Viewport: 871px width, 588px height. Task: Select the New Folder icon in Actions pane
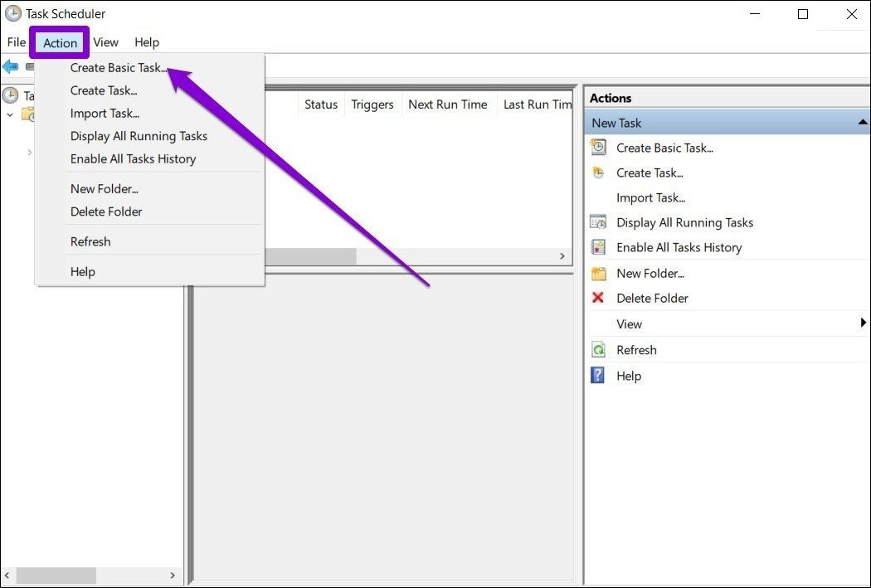(x=598, y=272)
